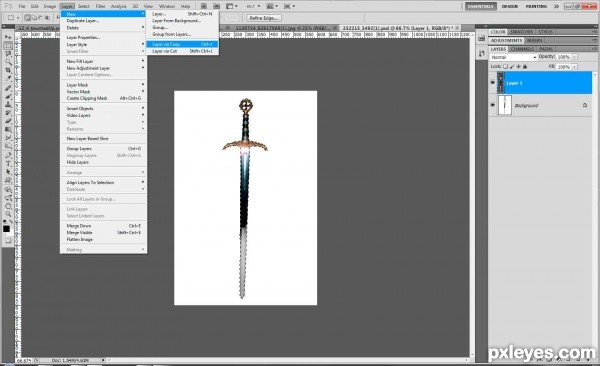Switch to the Swatches tab

coord(521,32)
